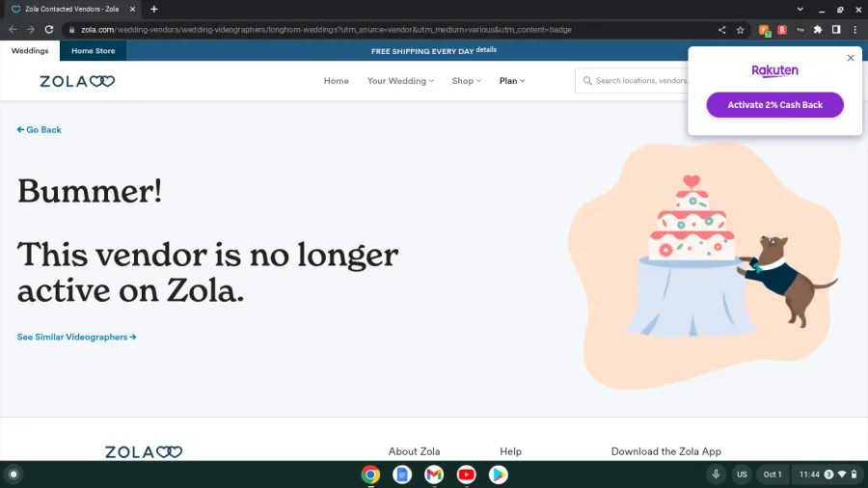Click the Zola logo in header
This screenshot has width=868, height=488.
(x=77, y=81)
